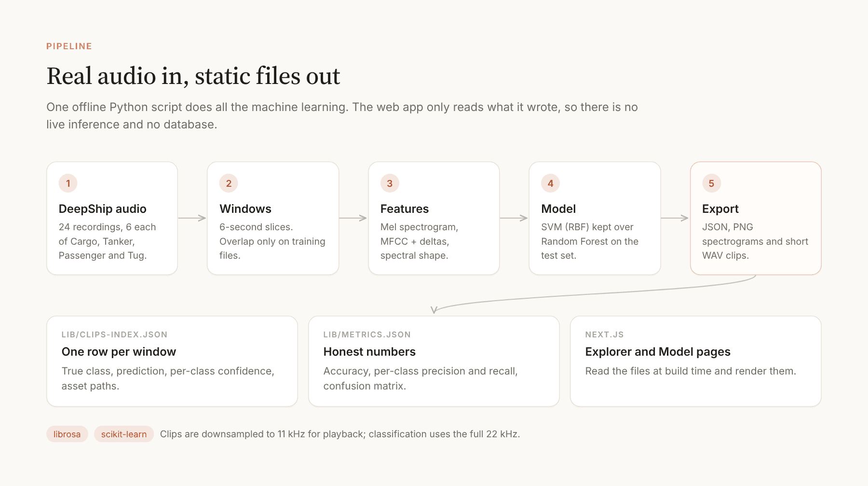Click the DeepShip audio card title
The height and width of the screenshot is (486, 868).
(x=103, y=209)
